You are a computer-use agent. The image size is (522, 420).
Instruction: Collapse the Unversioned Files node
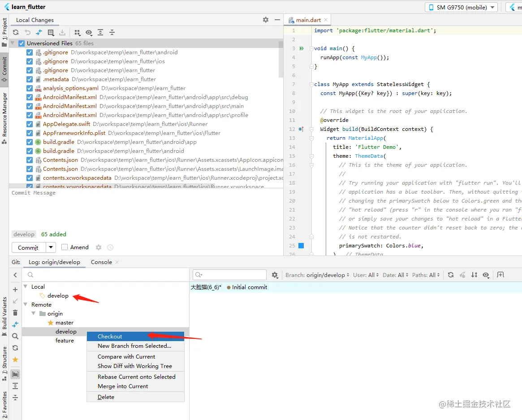pyautogui.click(x=13, y=43)
